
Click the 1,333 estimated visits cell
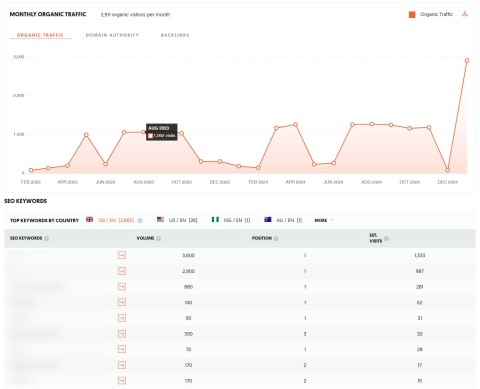click(x=420, y=255)
